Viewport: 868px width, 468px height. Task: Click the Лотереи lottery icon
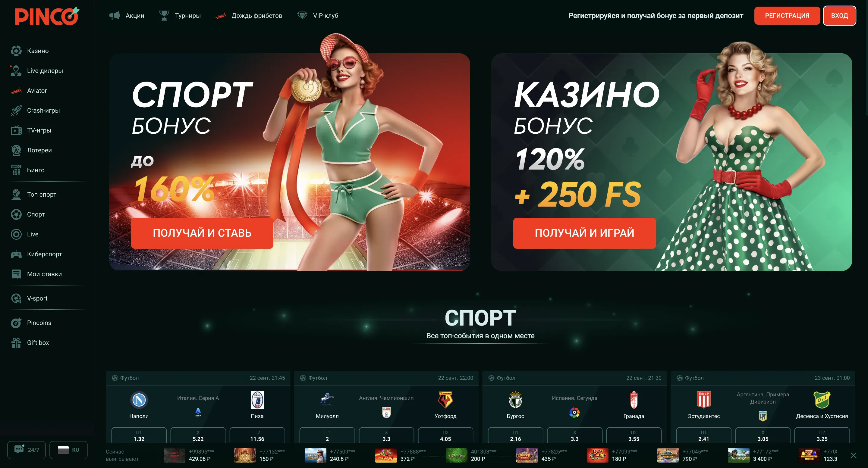point(16,150)
